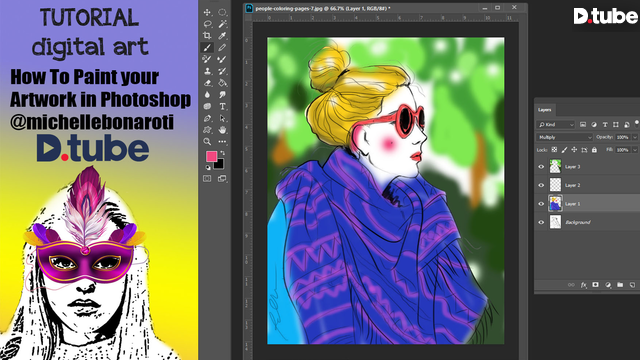Select the Eraser tool
Screen dimensions: 640x360
pos(207,83)
